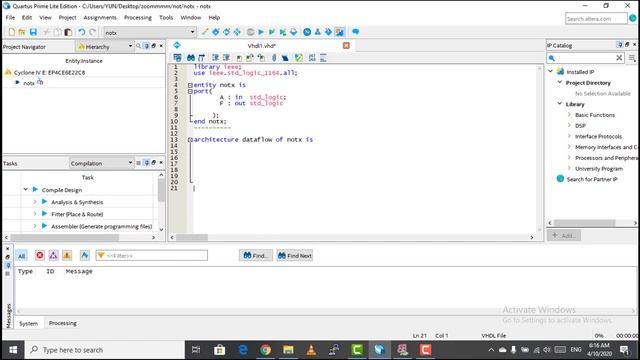Click the blue chat bubble help icon
Image resolution: width=640 pixels, height=360 pixels.
click(x=356, y=31)
